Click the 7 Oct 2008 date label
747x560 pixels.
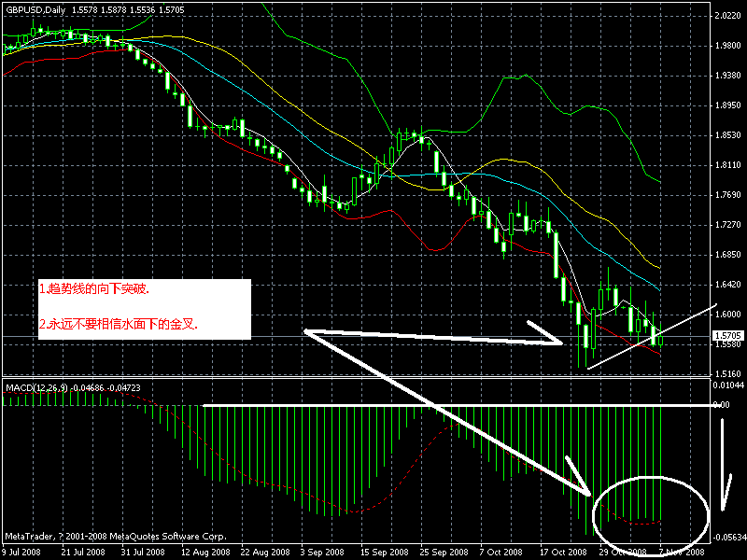(x=501, y=553)
